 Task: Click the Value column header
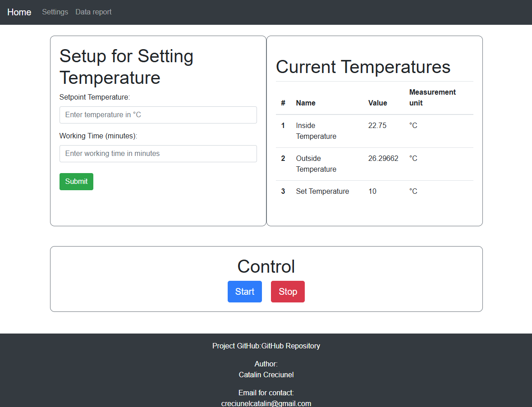377,103
